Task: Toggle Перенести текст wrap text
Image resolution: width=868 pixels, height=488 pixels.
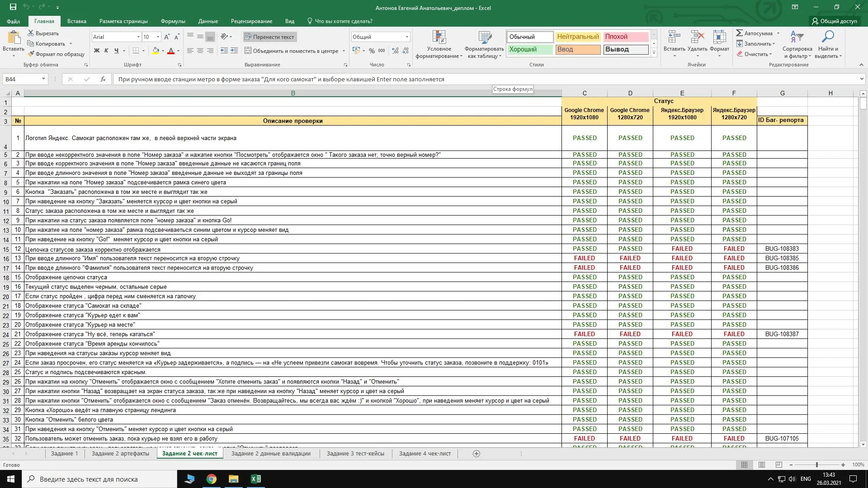Action: [x=269, y=37]
